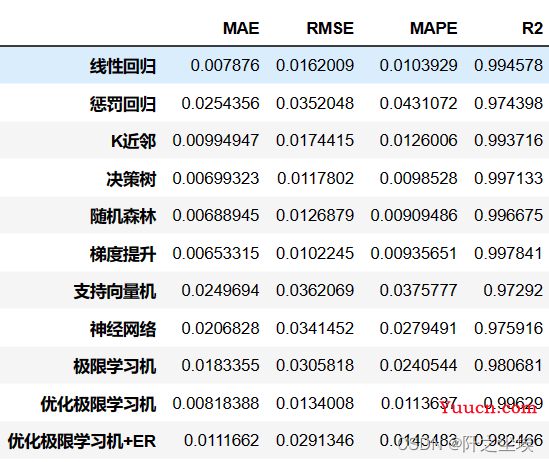Click MAPE value 0.0126006
Image resolution: width=549 pixels, height=462 pixels.
tap(418, 140)
